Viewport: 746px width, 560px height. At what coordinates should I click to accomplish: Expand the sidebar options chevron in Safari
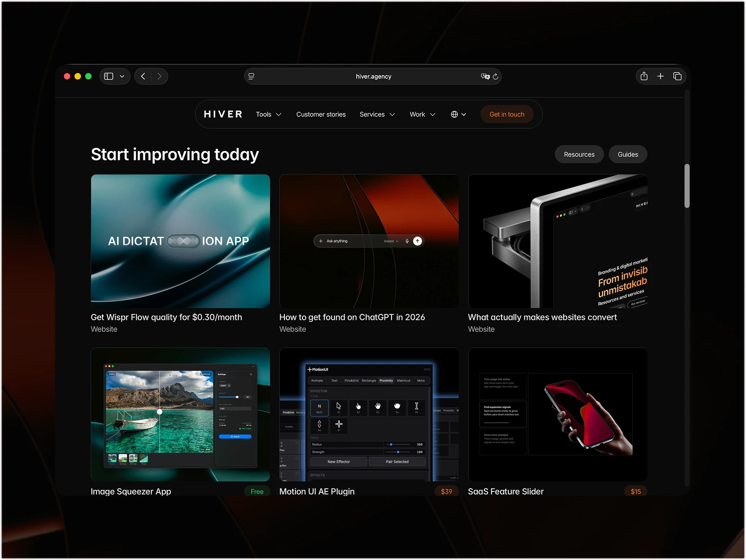coord(122,76)
